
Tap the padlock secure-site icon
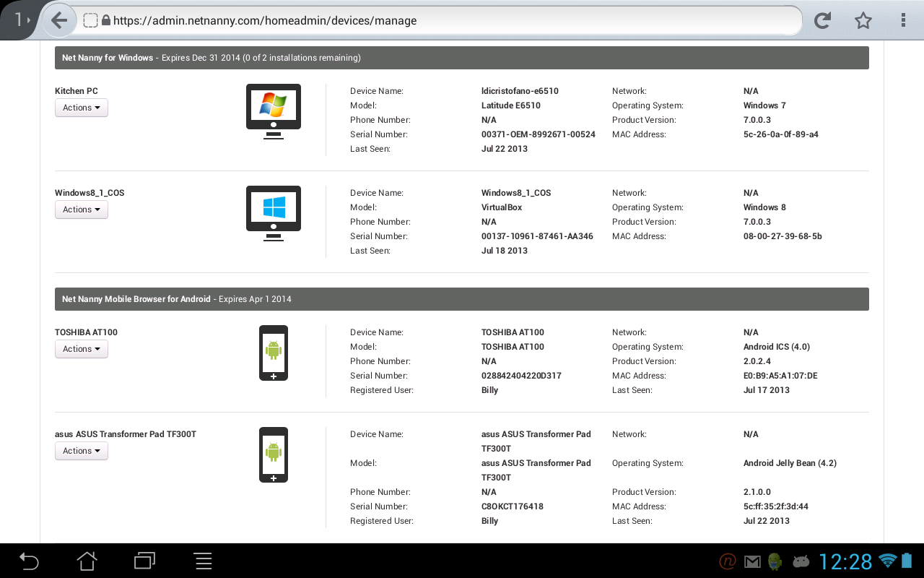point(106,21)
